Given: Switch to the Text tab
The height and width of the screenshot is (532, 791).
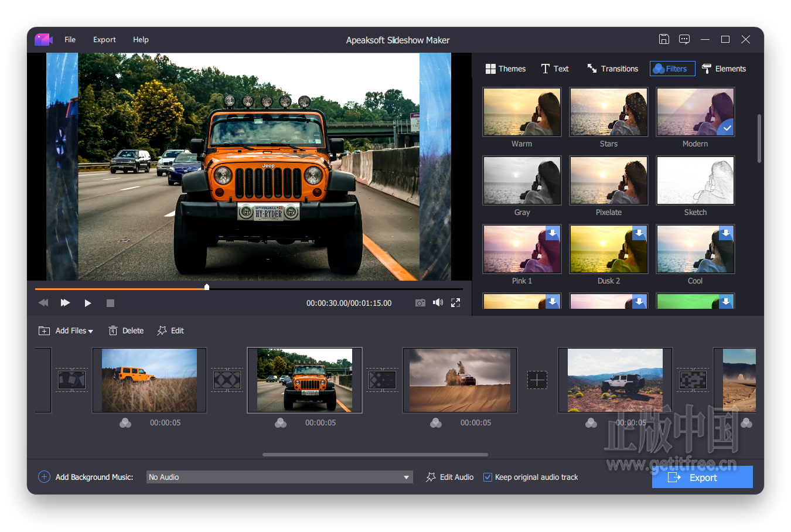Looking at the screenshot, I should [x=555, y=69].
